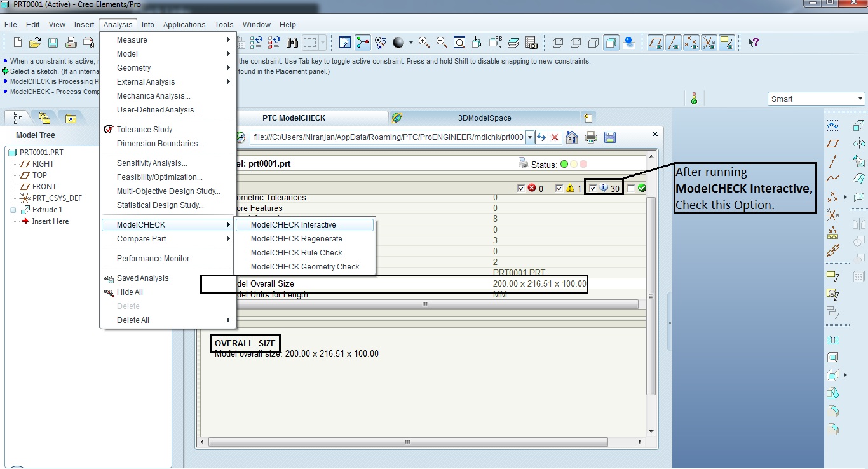Select the Sketch tool in right toolbar

[833, 126]
